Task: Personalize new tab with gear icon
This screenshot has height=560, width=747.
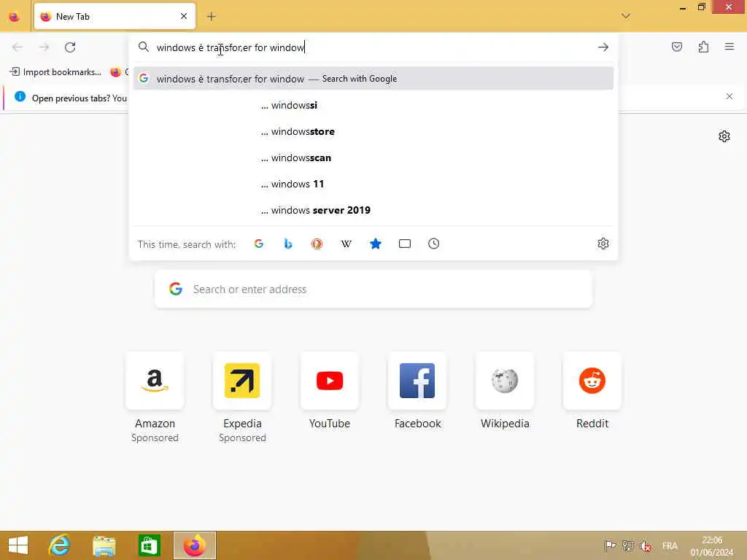Action: pyautogui.click(x=724, y=136)
